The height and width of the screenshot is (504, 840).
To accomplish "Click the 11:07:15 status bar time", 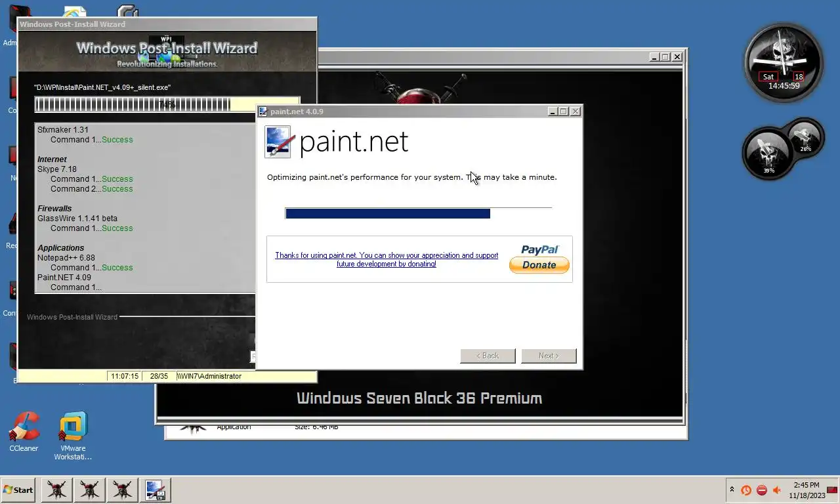I will coord(125,376).
